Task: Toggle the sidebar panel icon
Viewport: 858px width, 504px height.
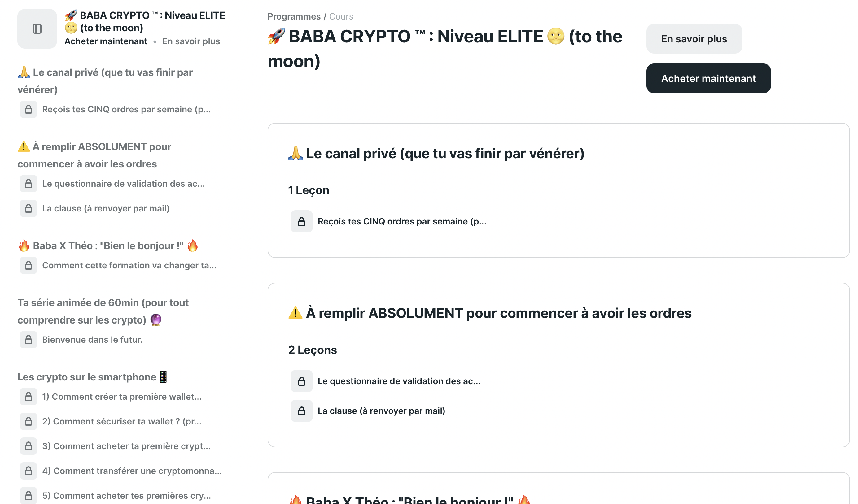Action: [x=37, y=29]
